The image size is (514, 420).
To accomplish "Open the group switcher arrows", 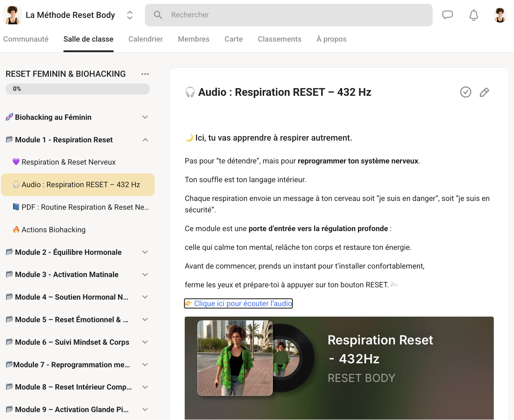I will click(x=130, y=15).
